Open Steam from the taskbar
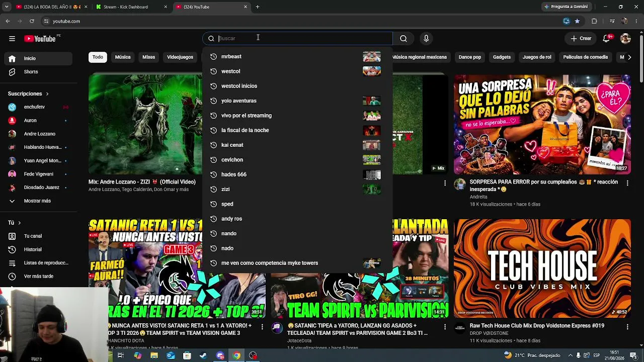Viewport: 644px width, 362px height. point(203,355)
